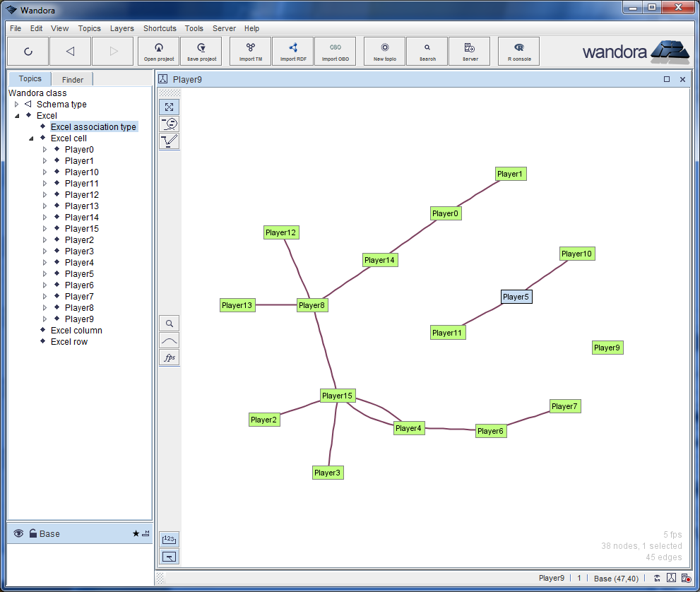Open the Layers menu
The height and width of the screenshot is (592, 700).
(x=121, y=28)
